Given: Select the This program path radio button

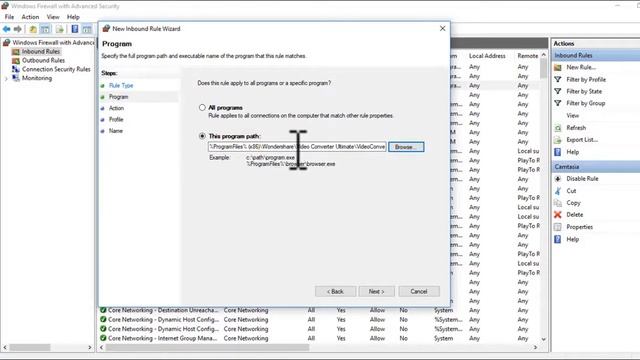Looking at the screenshot, I should [x=202, y=136].
